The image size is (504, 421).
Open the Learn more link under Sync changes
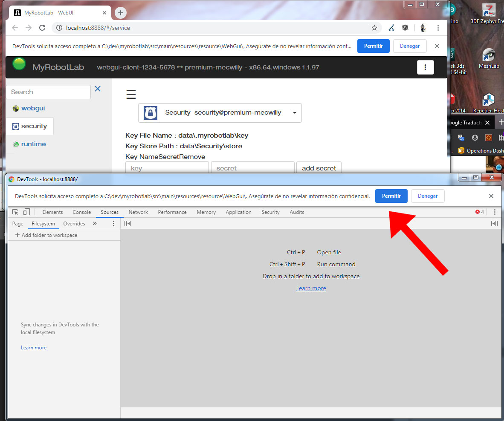pos(34,348)
